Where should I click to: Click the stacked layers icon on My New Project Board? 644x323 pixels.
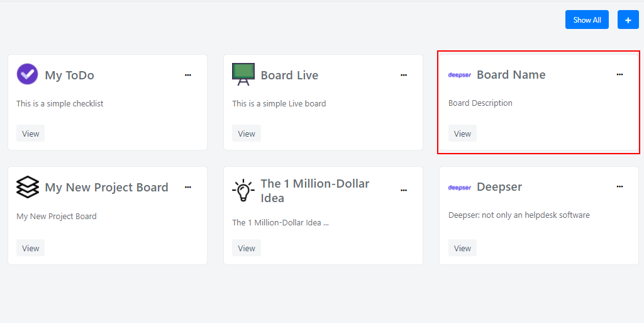pyautogui.click(x=28, y=187)
